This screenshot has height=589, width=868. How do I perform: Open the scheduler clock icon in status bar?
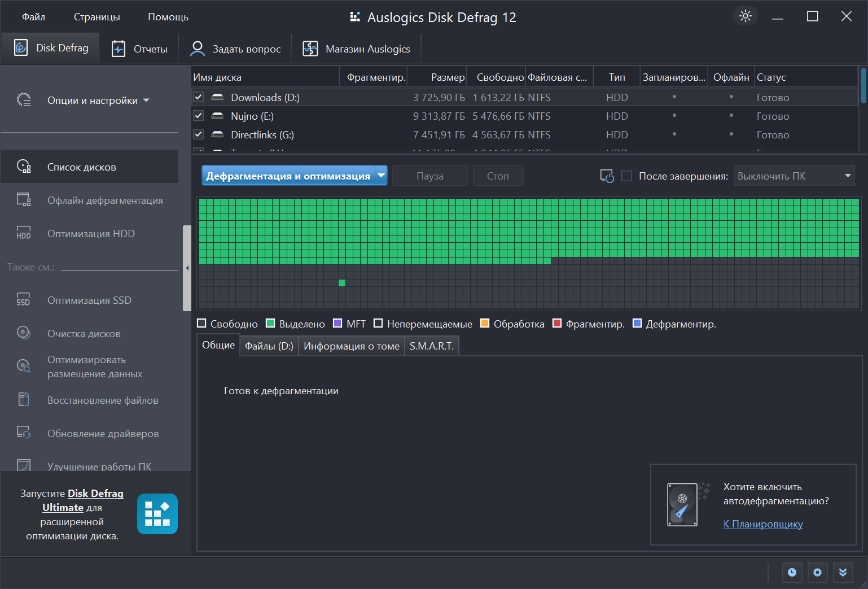792,573
